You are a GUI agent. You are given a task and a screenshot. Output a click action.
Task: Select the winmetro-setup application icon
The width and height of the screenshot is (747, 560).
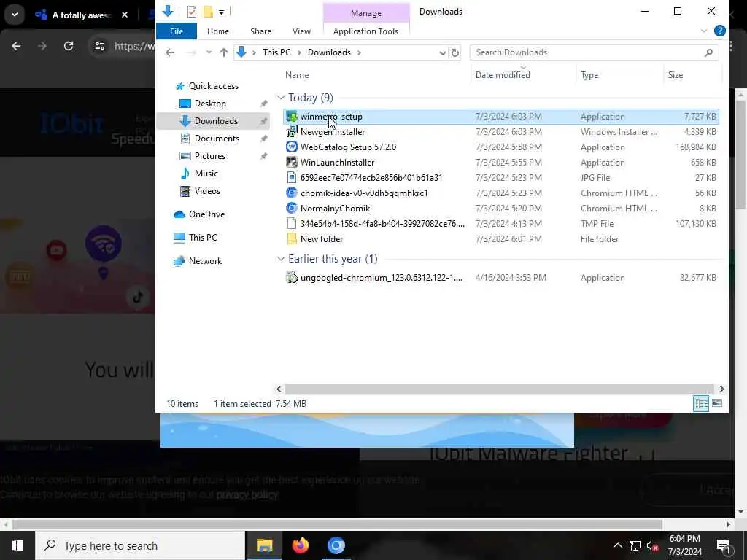pos(292,117)
